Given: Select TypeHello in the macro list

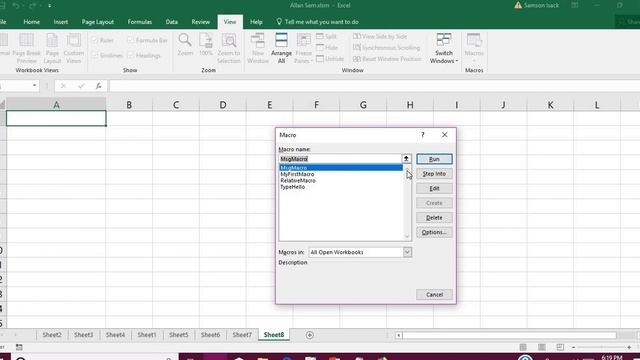Looking at the screenshot, I should point(292,187).
